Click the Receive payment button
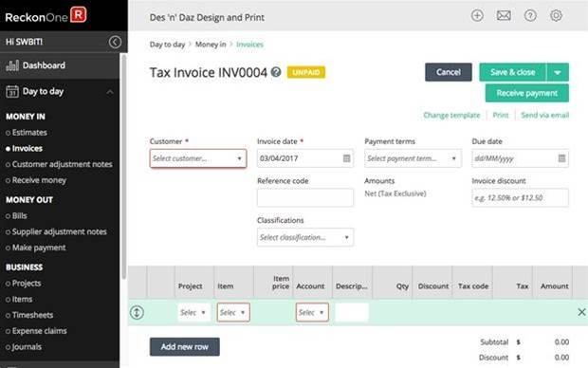The width and height of the screenshot is (588, 368). point(527,93)
